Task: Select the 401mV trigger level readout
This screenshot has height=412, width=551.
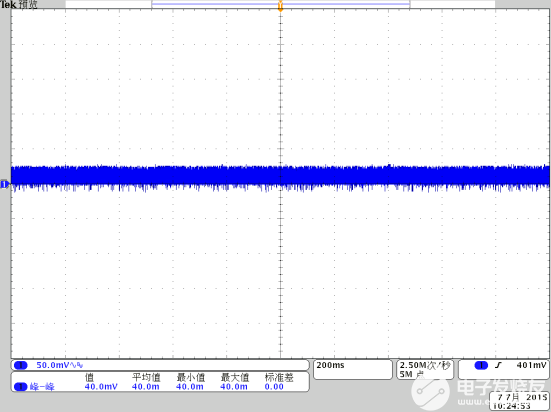Action: [x=531, y=365]
